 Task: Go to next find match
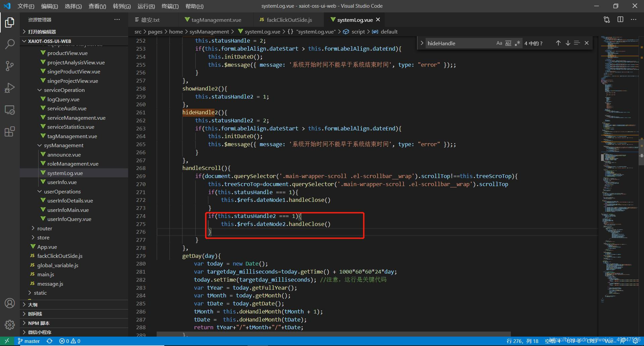point(568,43)
